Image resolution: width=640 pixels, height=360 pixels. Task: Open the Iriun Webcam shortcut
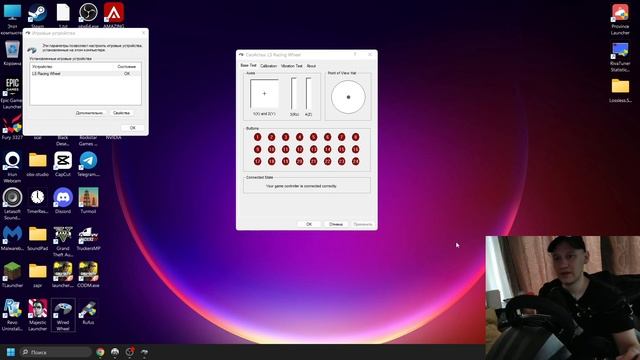coord(12,167)
